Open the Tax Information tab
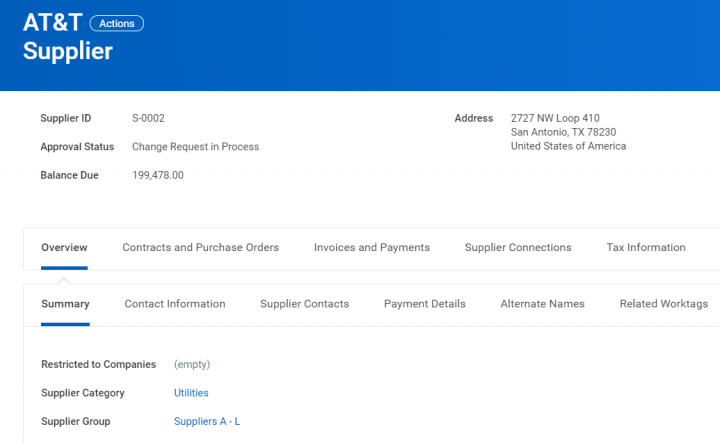The width and height of the screenshot is (720, 443). click(646, 248)
